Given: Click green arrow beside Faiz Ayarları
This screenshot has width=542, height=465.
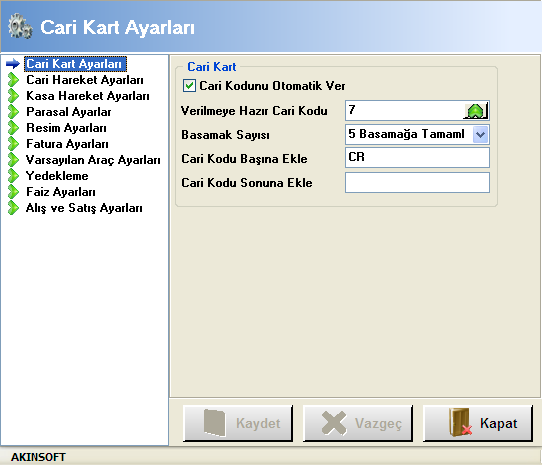Looking at the screenshot, I should coord(13,192).
